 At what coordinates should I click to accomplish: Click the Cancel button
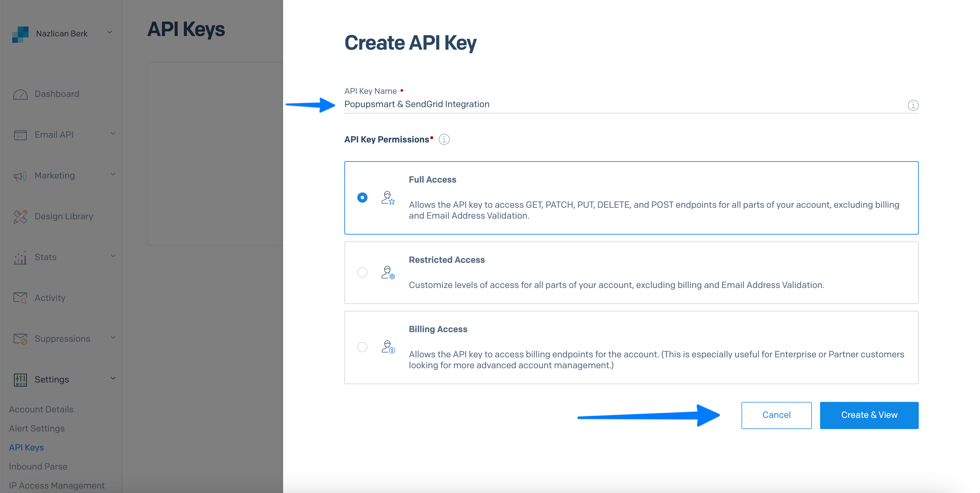pyautogui.click(x=775, y=415)
